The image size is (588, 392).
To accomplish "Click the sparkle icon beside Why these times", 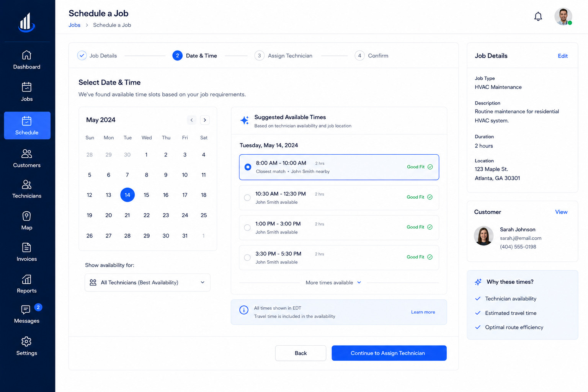I will 478,282.
